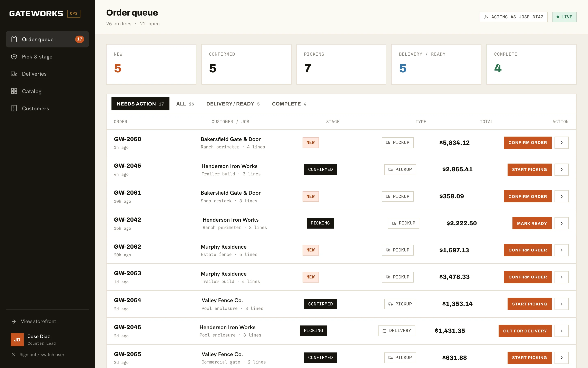Start picking order GW-2045

pos(529,170)
